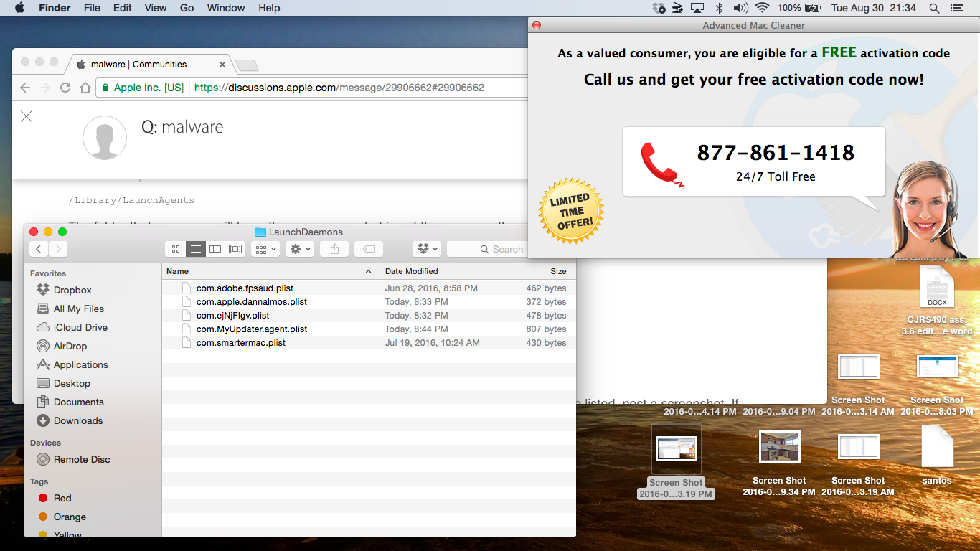Screen dimensions: 980x551
Task: Click the 877-861-1418 phone number
Action: click(776, 152)
